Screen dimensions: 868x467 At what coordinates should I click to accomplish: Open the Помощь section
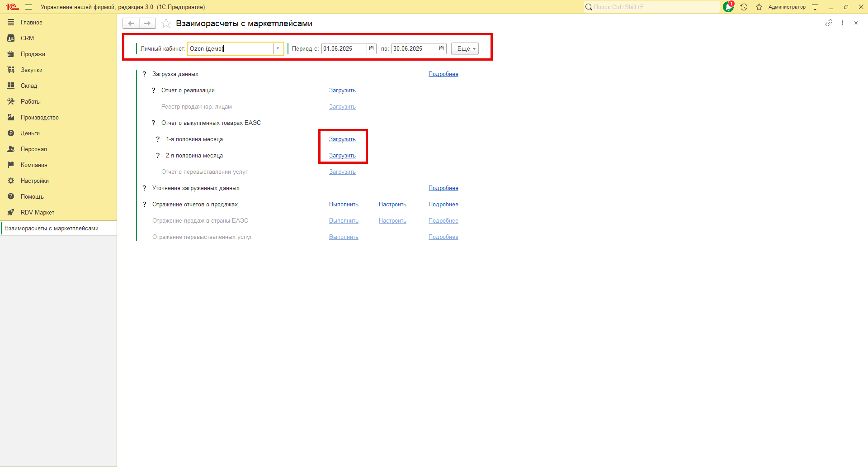(58, 196)
